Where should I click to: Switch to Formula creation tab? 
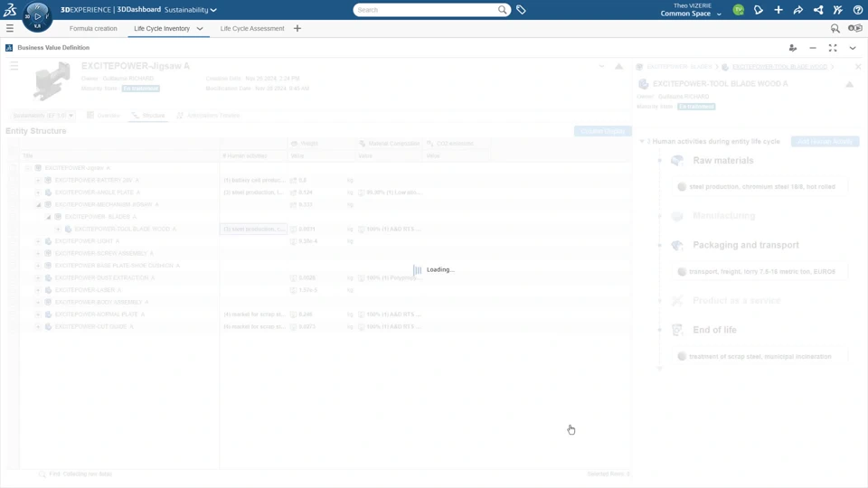[93, 28]
